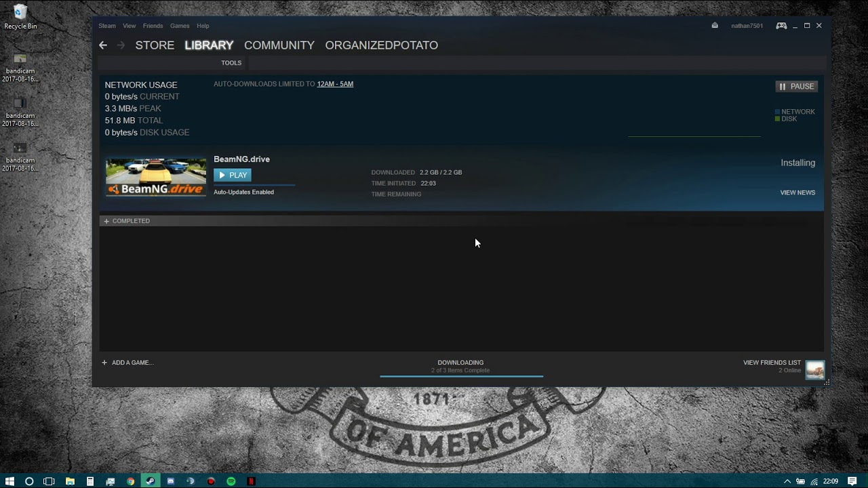Open the Steam menu
This screenshot has width=868, height=488.
point(107,26)
